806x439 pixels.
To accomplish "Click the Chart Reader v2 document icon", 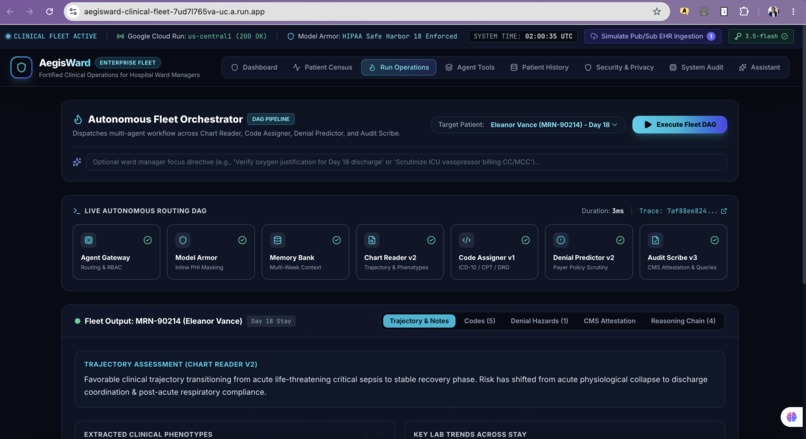I will coord(372,240).
